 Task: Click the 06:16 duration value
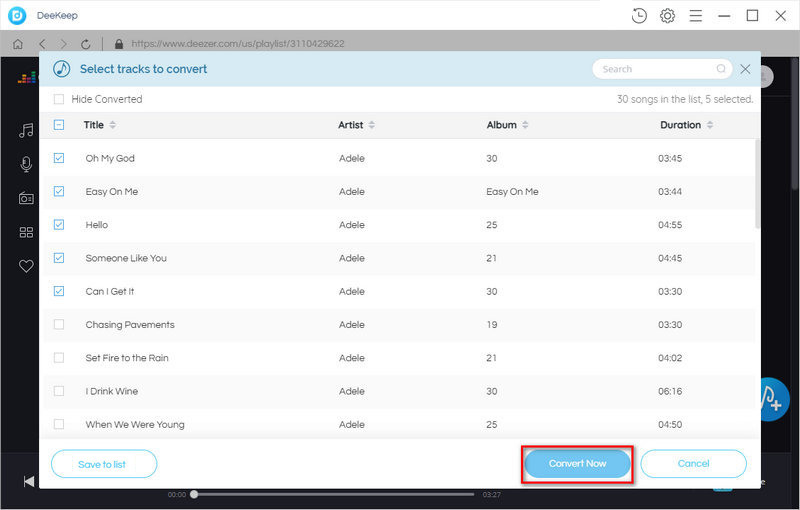pos(670,391)
